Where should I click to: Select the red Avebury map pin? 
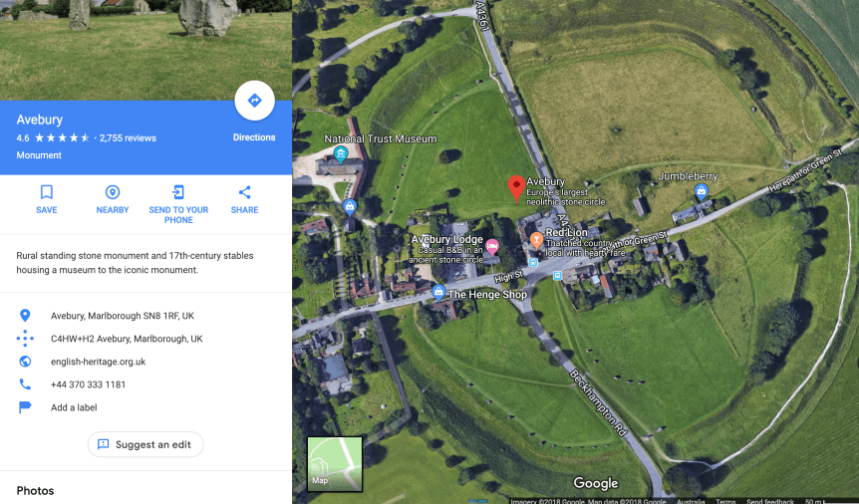tap(516, 189)
